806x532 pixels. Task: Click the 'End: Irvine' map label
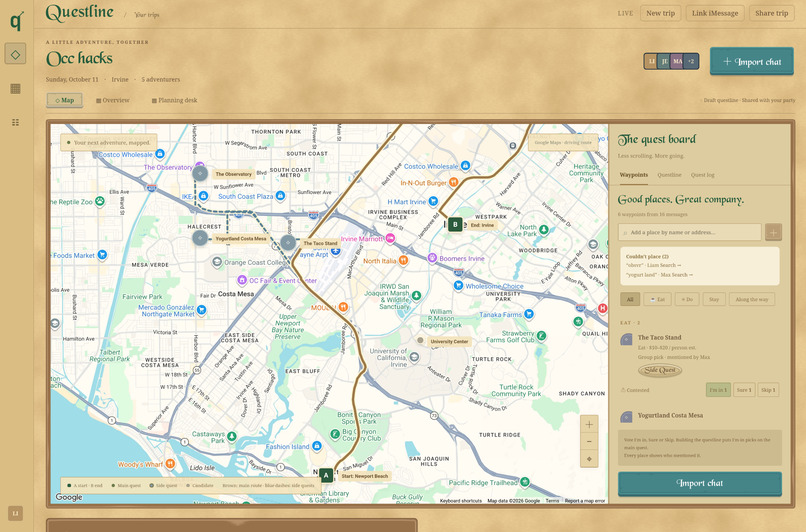[482, 225]
